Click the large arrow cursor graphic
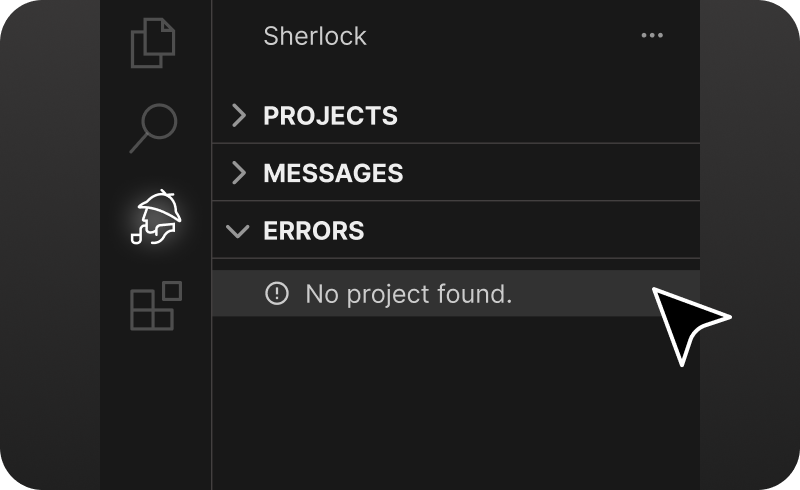The image size is (800, 490). tap(685, 320)
